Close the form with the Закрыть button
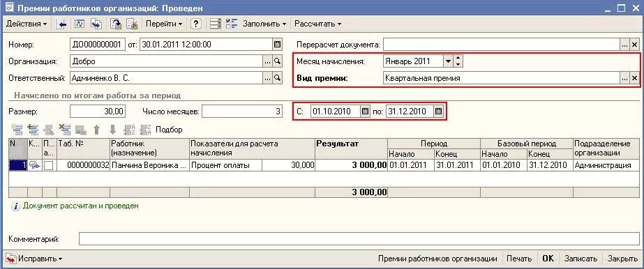644x269 pixels. (622, 259)
